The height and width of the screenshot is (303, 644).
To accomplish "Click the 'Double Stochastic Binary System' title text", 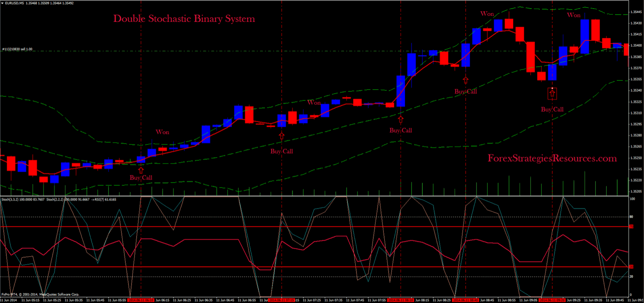I will pos(184,19).
